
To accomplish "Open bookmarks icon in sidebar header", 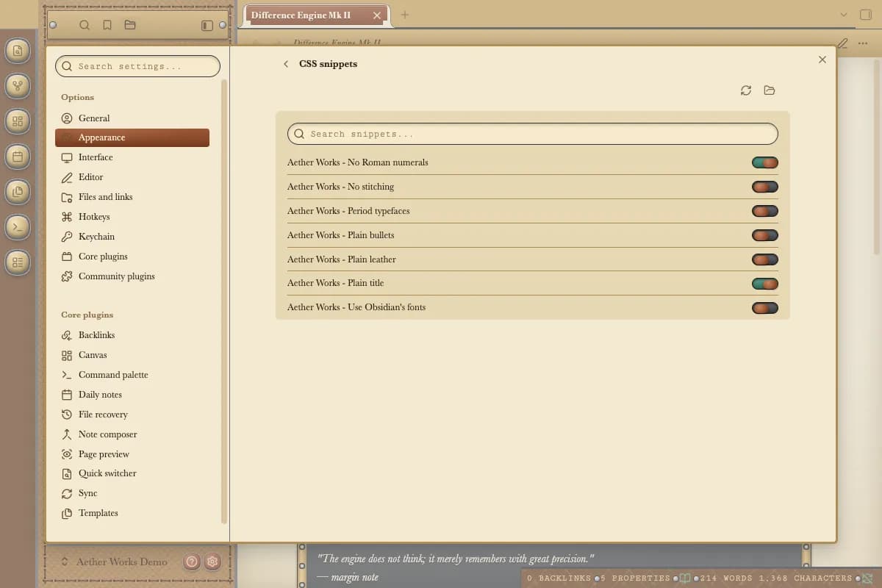I will coord(107,25).
